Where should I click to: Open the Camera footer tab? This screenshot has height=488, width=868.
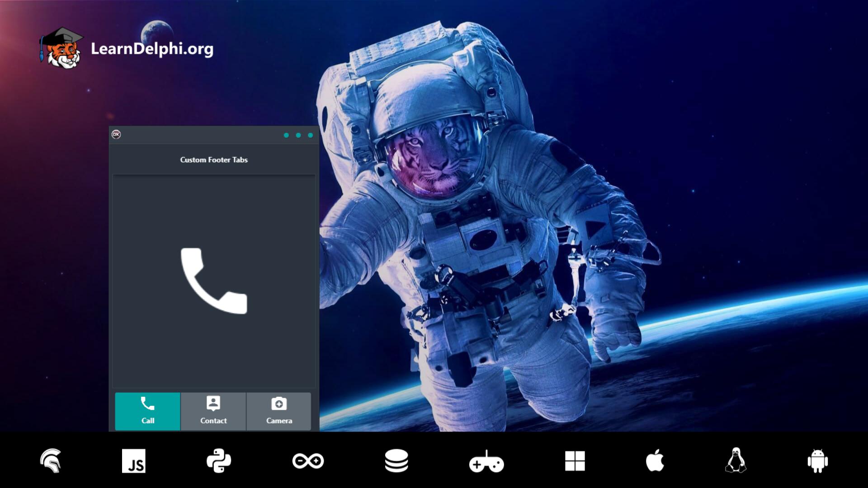coord(279,411)
